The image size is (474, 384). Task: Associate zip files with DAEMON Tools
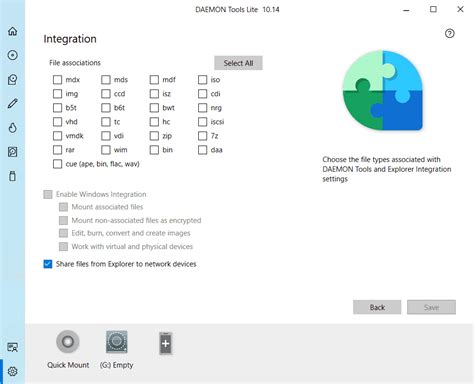154,136
